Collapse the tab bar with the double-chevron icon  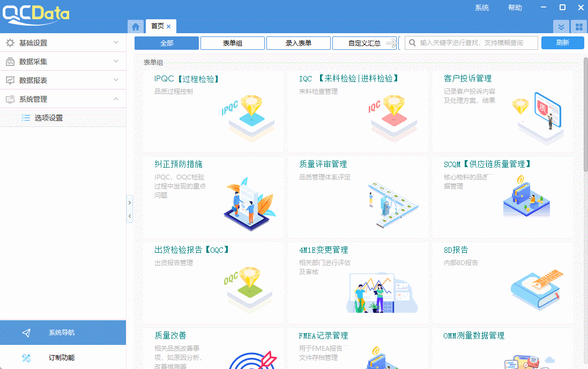(x=561, y=26)
